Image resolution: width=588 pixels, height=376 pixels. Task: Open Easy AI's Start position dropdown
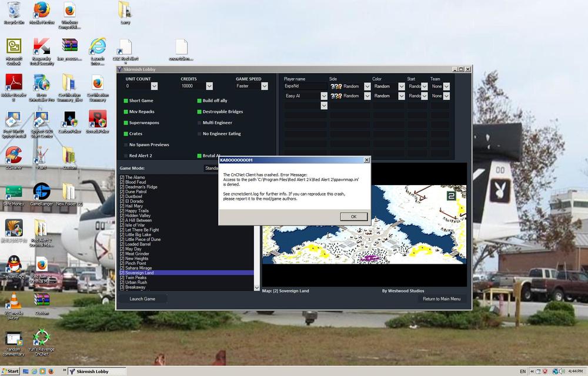(424, 96)
